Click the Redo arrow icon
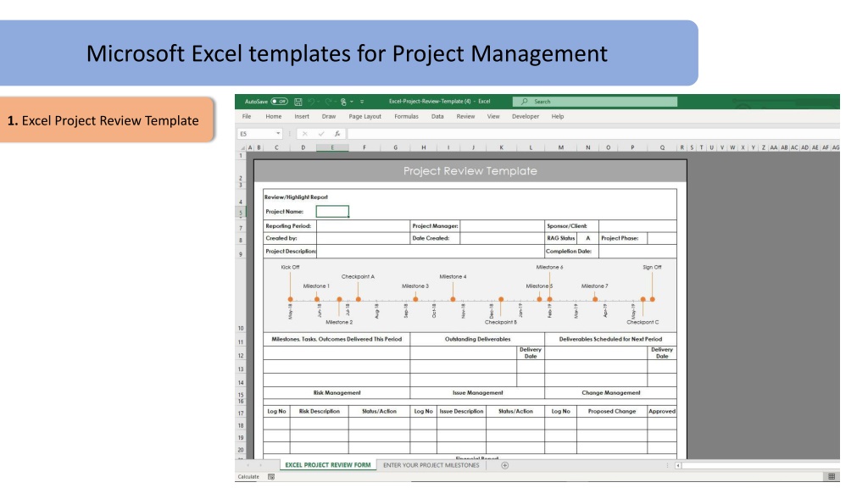868x488 pixels. click(x=328, y=102)
